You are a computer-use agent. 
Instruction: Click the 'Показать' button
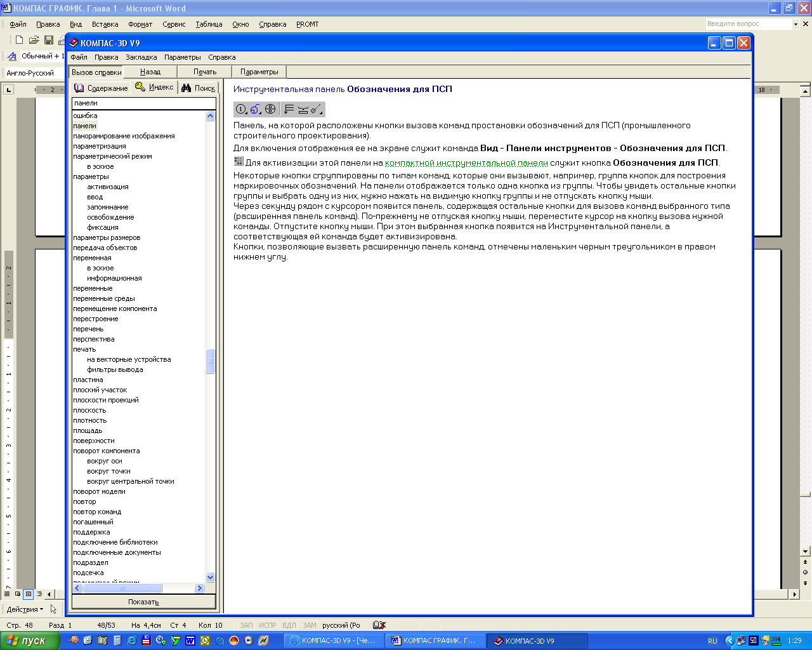(x=144, y=602)
